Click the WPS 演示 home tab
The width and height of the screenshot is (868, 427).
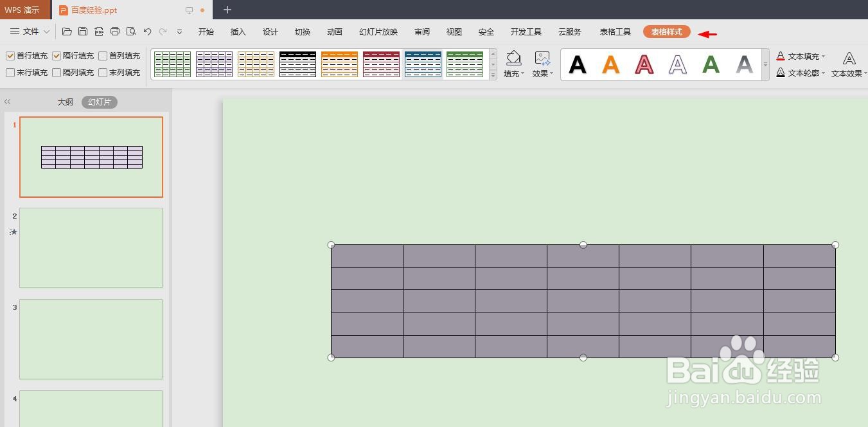tap(24, 10)
